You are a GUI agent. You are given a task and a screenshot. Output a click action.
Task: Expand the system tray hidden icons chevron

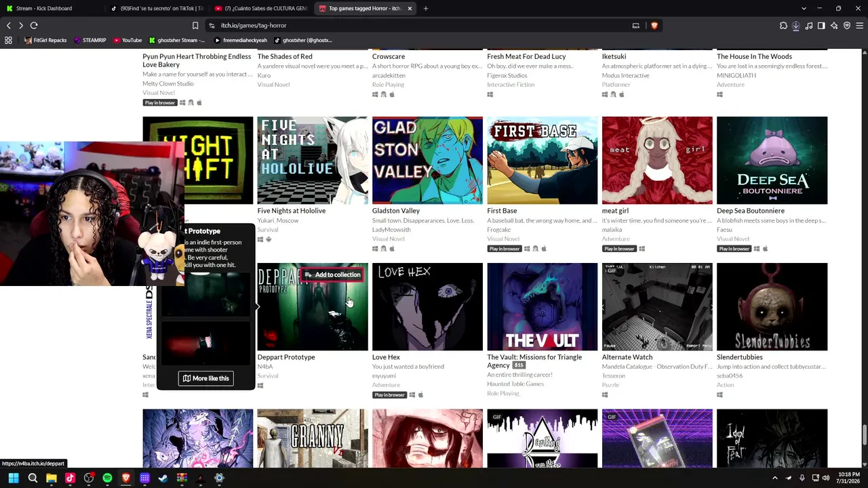point(775,479)
